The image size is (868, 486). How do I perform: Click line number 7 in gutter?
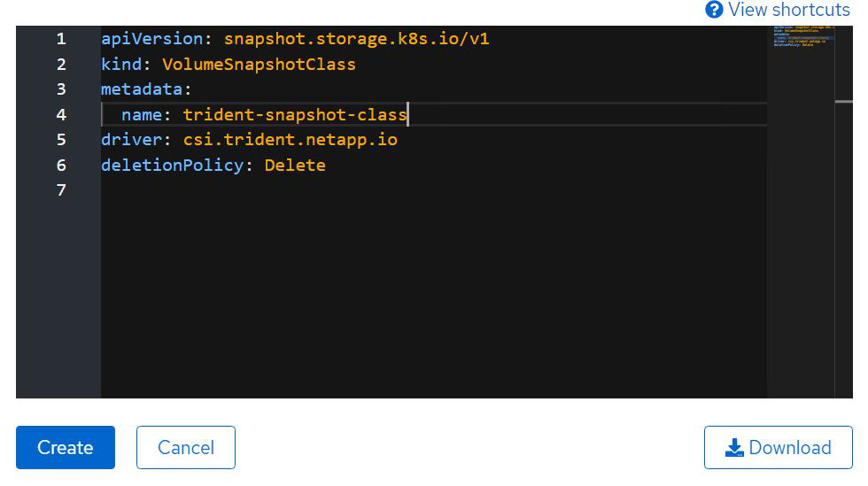[x=61, y=190]
